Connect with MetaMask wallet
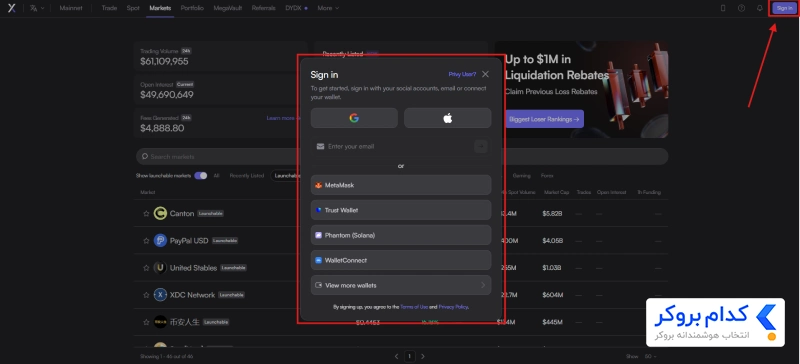Image resolution: width=800 pixels, height=364 pixels. 401,185
